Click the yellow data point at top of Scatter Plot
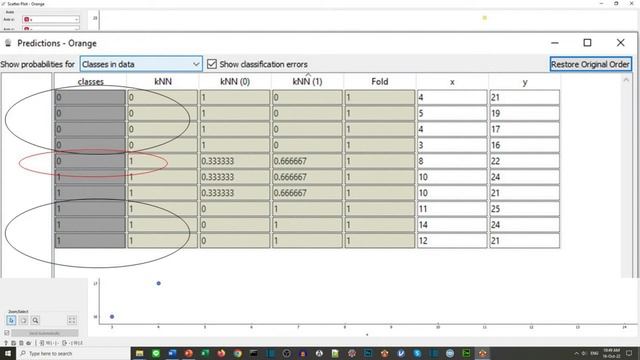This screenshot has width=640, height=360. coord(484,18)
